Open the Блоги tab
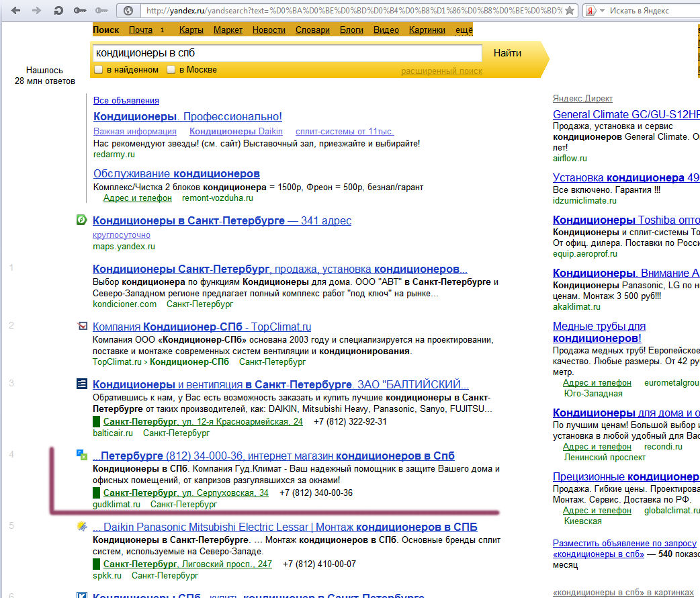The height and width of the screenshot is (598, 700). (x=351, y=30)
